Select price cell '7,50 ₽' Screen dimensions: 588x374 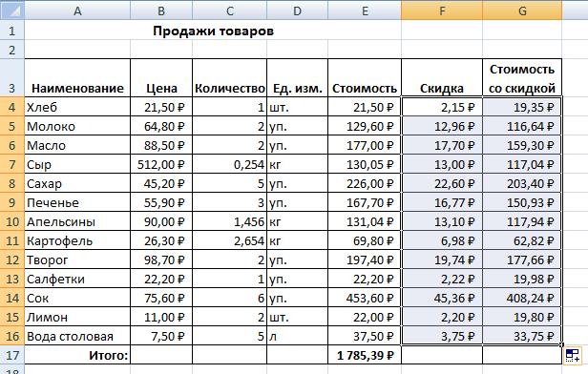pos(161,336)
